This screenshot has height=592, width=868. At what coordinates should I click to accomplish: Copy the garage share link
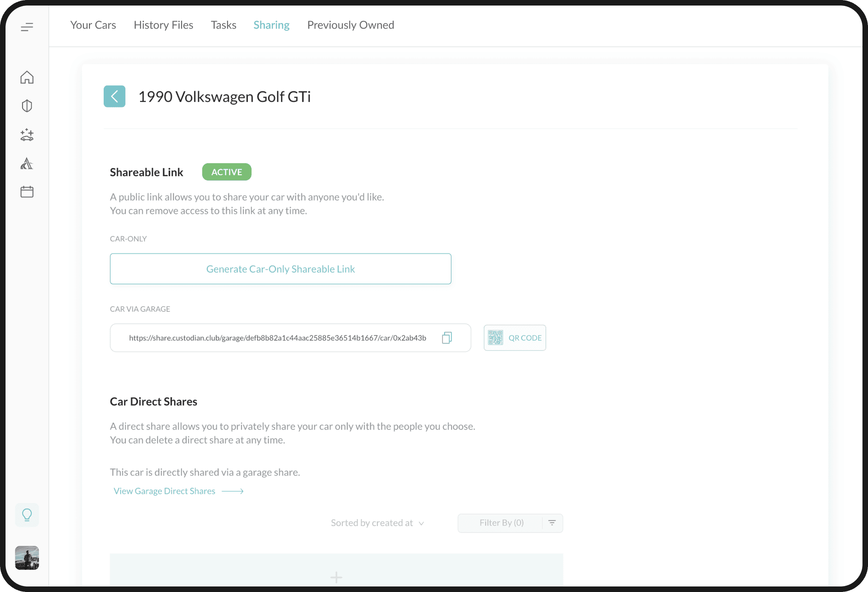tap(447, 338)
